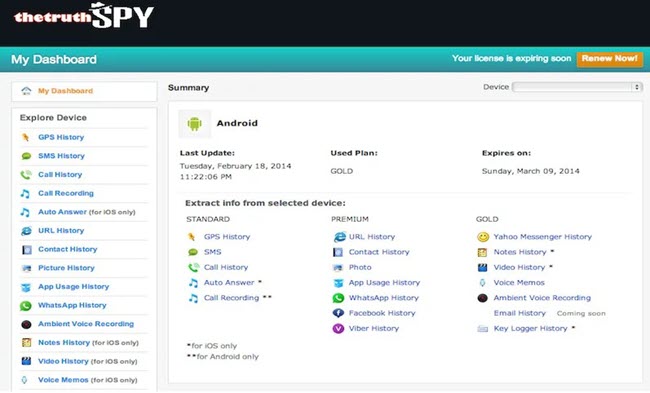Follow Yahoo Messenger History link
This screenshot has height=393, width=650.
tap(542, 237)
